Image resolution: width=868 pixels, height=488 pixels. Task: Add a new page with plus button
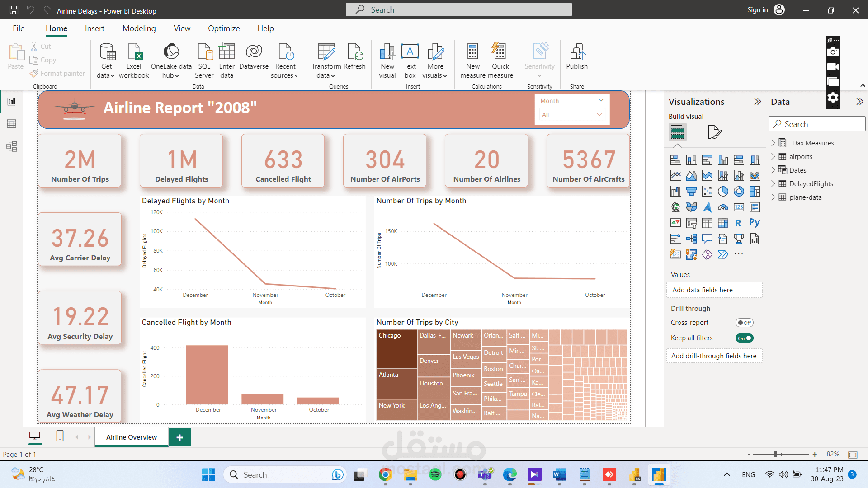pyautogui.click(x=179, y=437)
